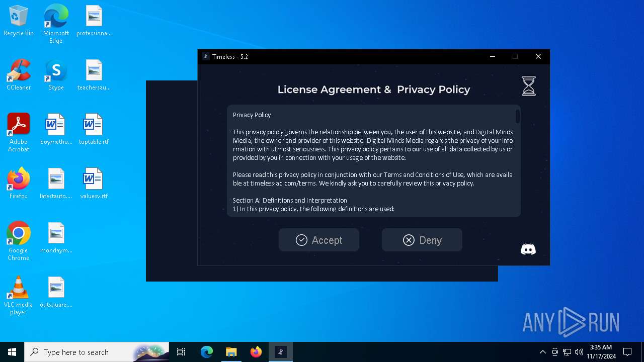Launch Firefox from the taskbar

pyautogui.click(x=256, y=352)
